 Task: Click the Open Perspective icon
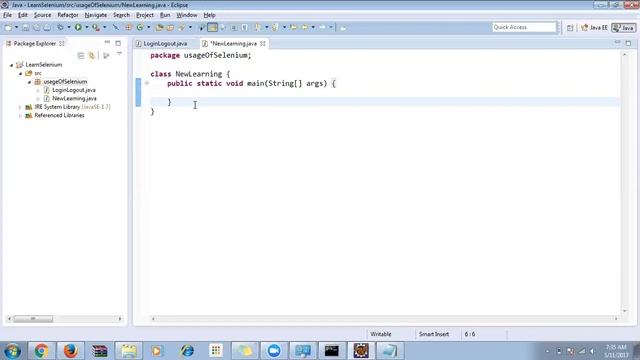click(x=570, y=28)
